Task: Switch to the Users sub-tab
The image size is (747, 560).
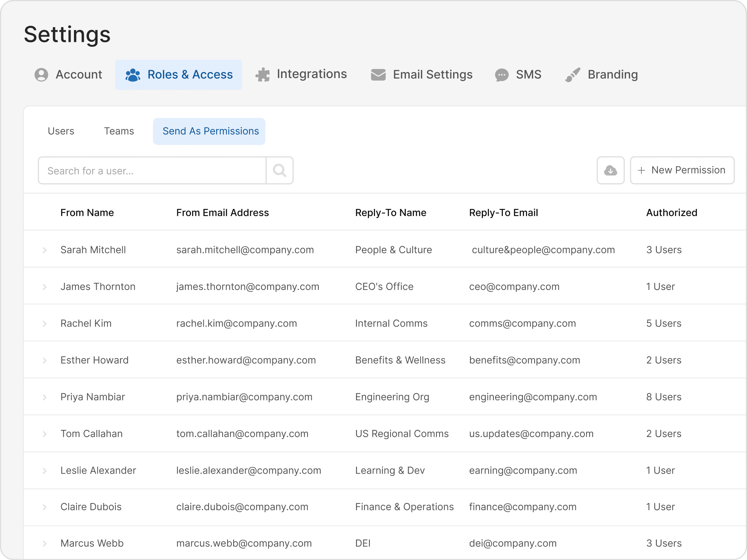Action: (61, 131)
